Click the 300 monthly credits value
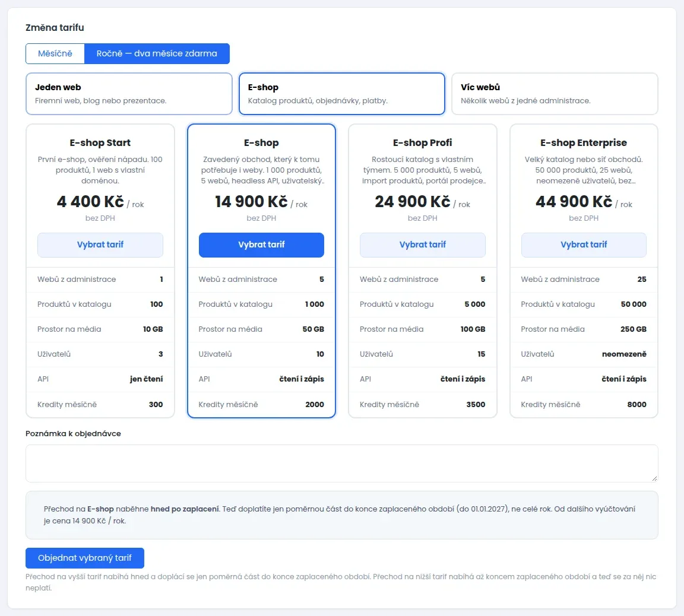Image resolution: width=684 pixels, height=616 pixels. coord(156,405)
